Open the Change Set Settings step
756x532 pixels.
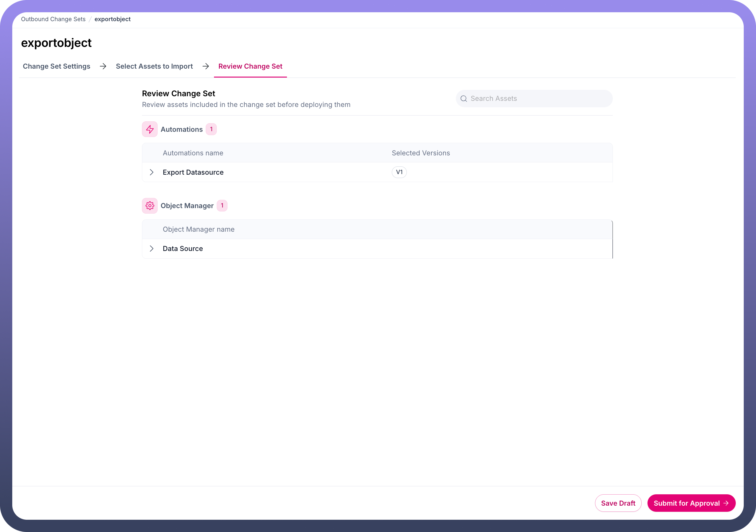(57, 66)
